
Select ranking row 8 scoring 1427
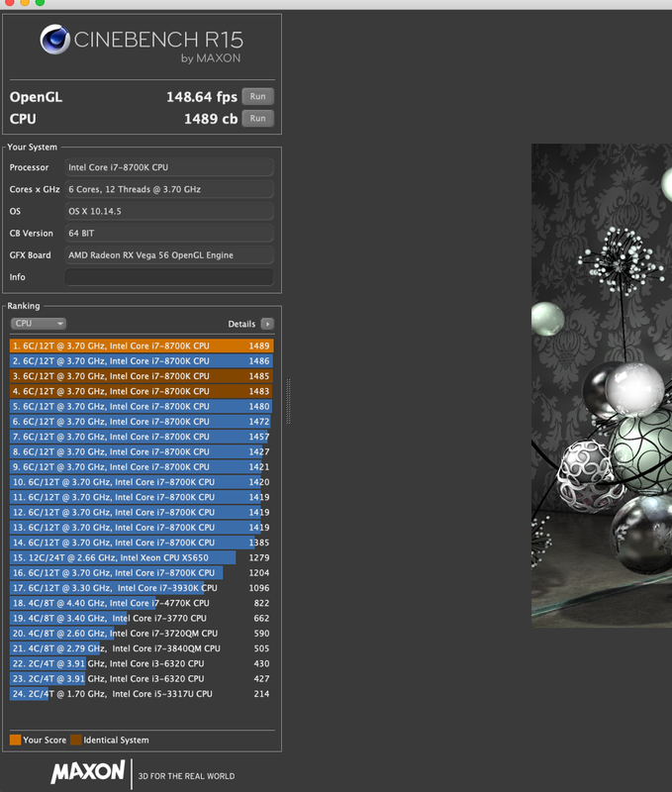[142, 452]
